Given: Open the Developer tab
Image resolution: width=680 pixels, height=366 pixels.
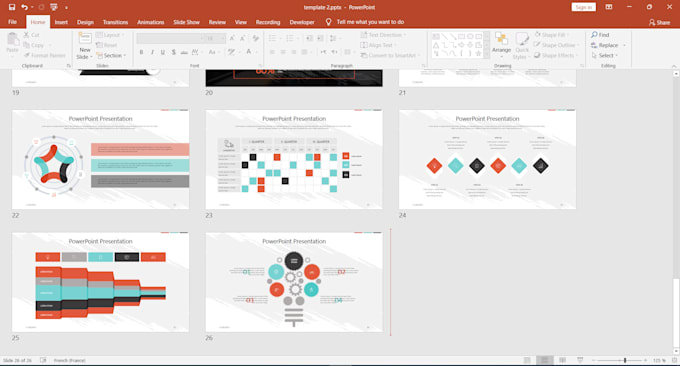Looking at the screenshot, I should 302,22.
